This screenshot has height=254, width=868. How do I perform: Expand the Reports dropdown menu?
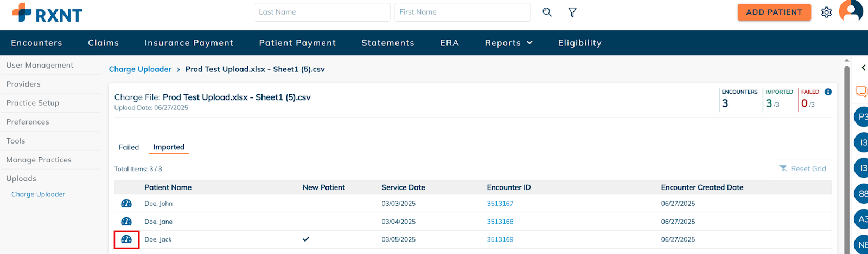tap(508, 43)
